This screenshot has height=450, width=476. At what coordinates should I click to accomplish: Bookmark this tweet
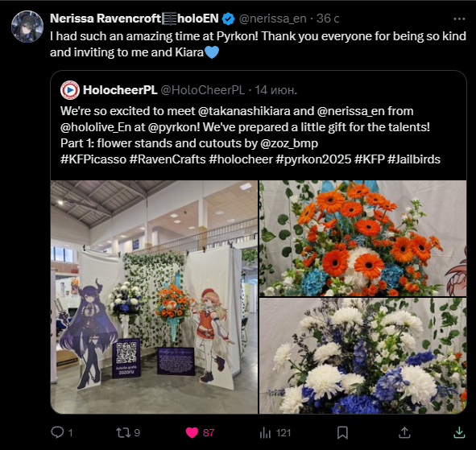coord(342,433)
